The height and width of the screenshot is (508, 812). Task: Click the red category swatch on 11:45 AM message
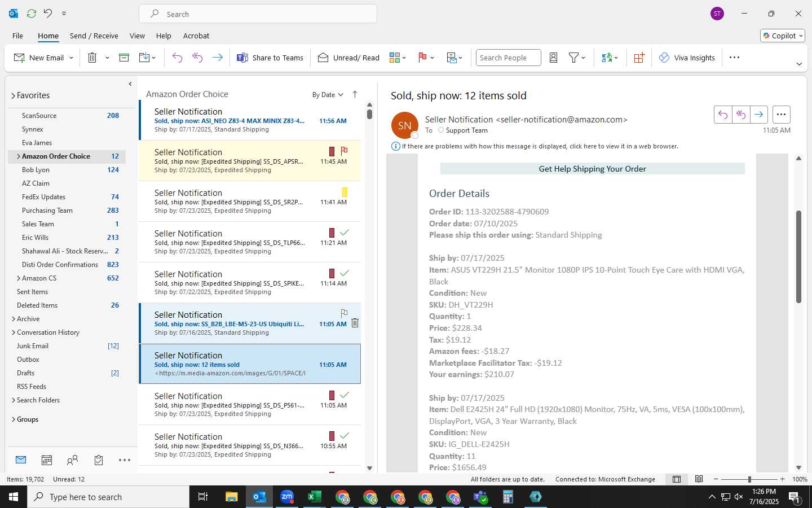(332, 151)
